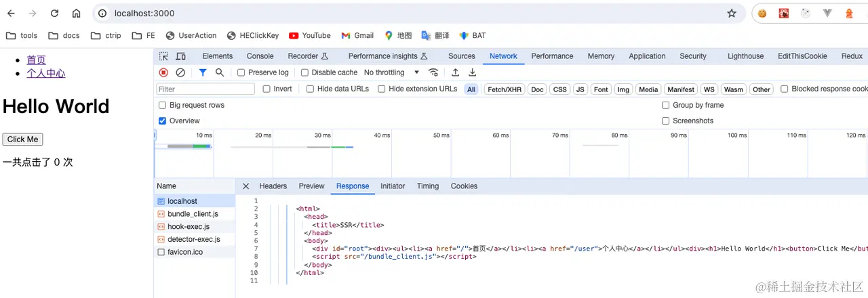
Task: Open network conditions wifi icon
Action: tap(434, 72)
